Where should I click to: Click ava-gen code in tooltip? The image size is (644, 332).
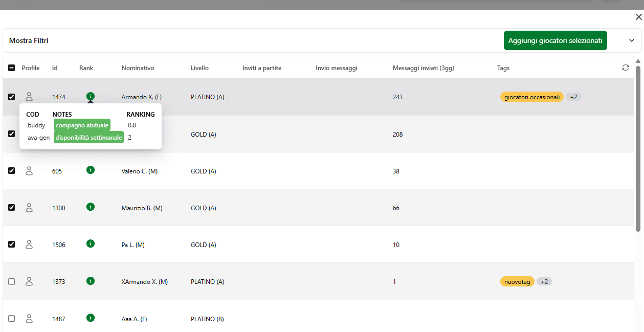coord(39,138)
